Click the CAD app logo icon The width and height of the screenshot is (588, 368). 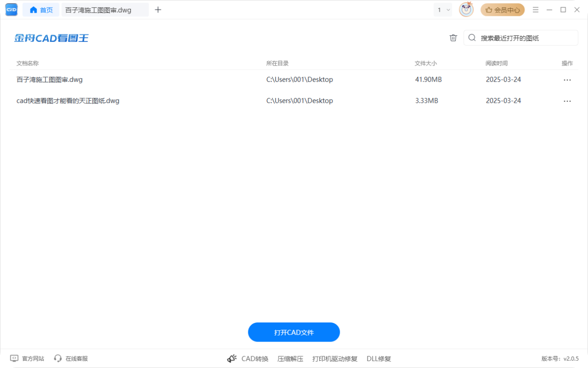pos(12,9)
